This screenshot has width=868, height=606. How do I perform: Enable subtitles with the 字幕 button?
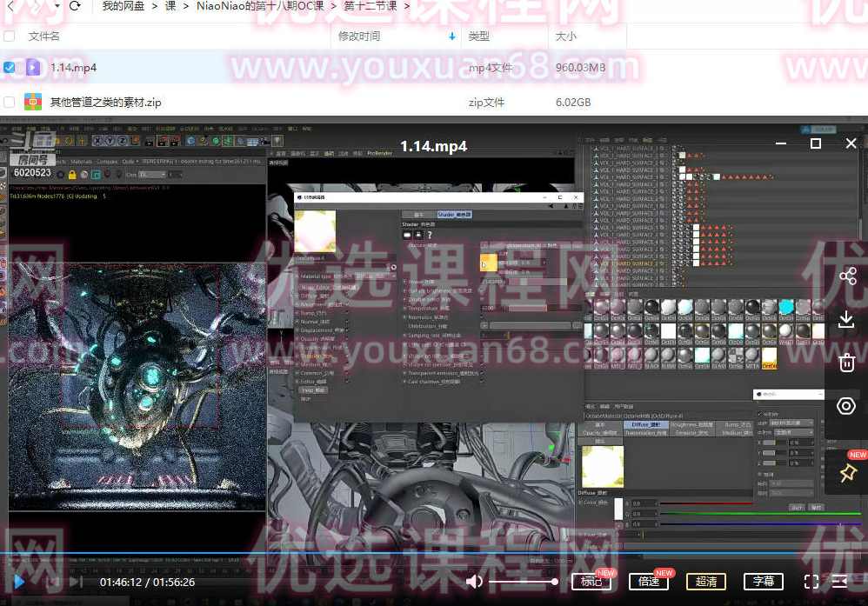764,582
